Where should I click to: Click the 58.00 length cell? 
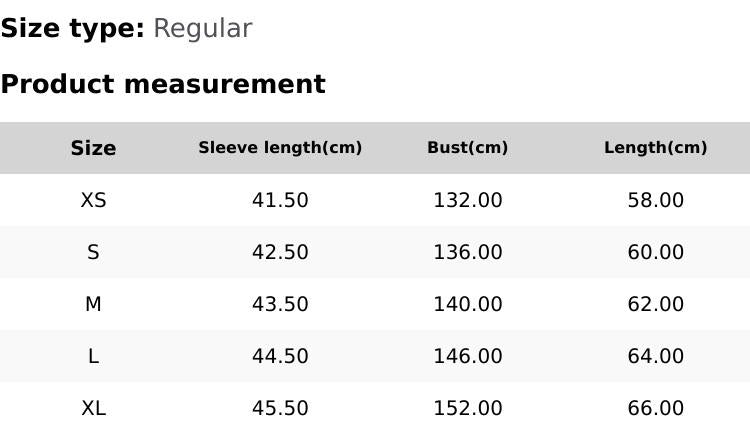(655, 200)
